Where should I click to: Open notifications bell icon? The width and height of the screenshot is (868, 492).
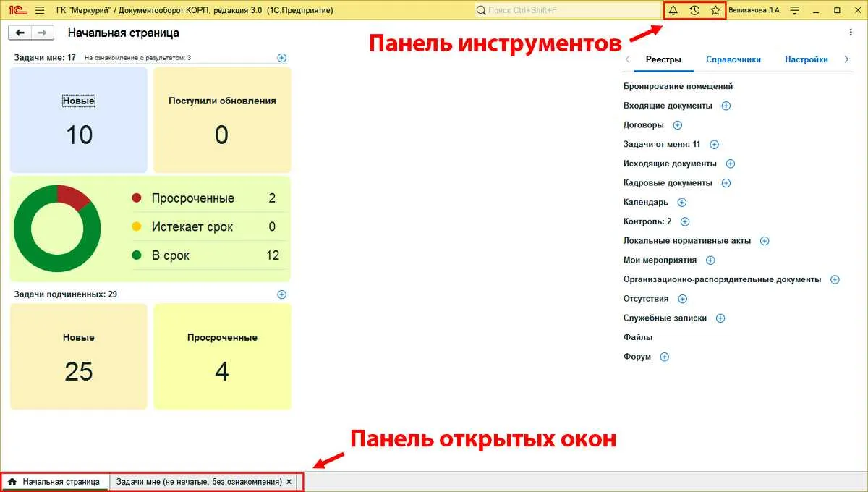click(x=673, y=10)
